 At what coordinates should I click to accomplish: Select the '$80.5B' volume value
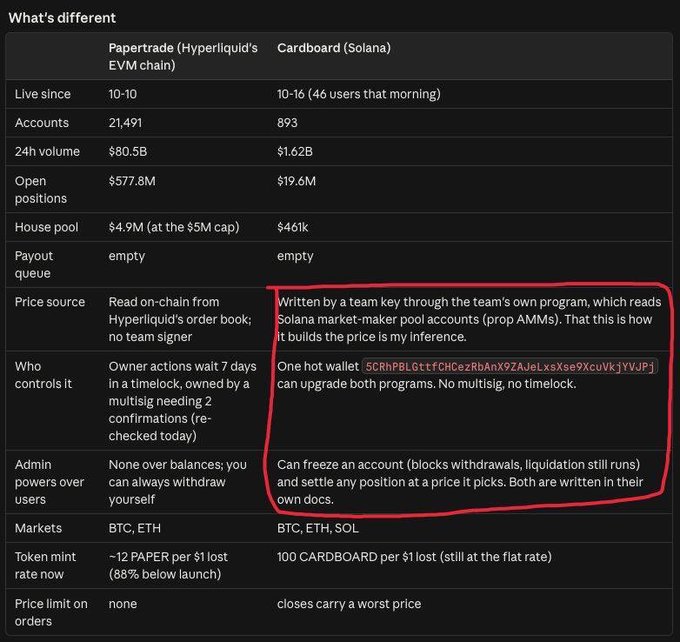pos(128,151)
